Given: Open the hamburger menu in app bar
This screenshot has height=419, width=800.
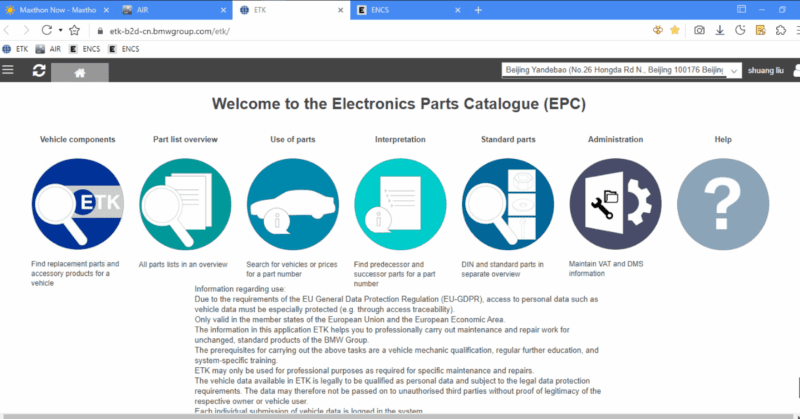Looking at the screenshot, I should 8,70.
